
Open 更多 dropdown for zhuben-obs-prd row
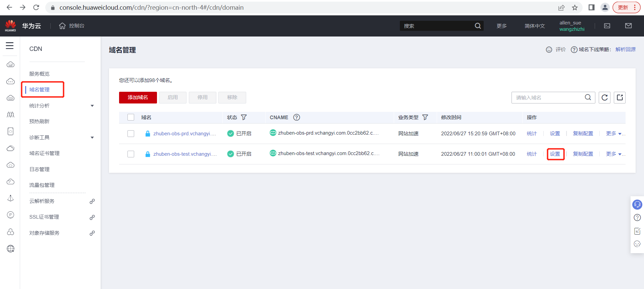click(614, 134)
